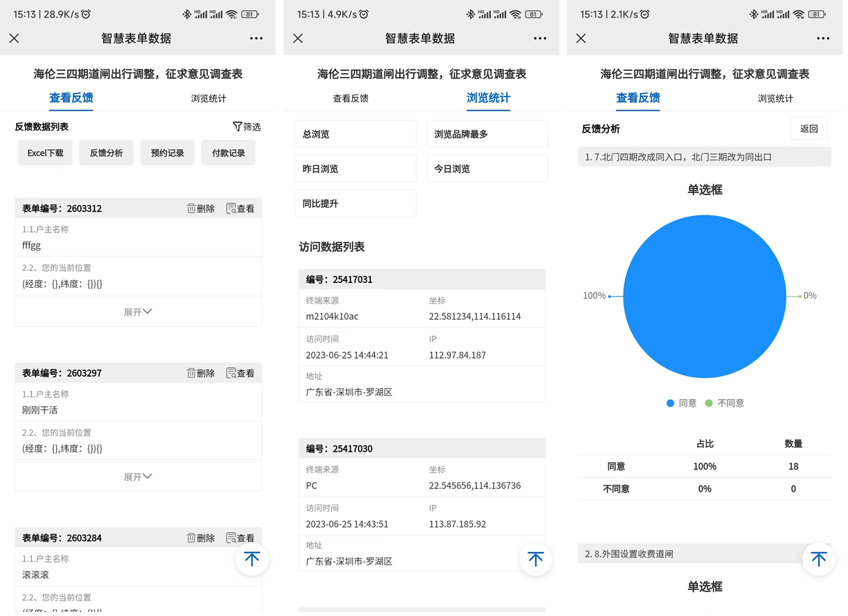Image resolution: width=848 pixels, height=616 pixels.
Task: Delete form number 2603297
Action: pyautogui.click(x=201, y=374)
